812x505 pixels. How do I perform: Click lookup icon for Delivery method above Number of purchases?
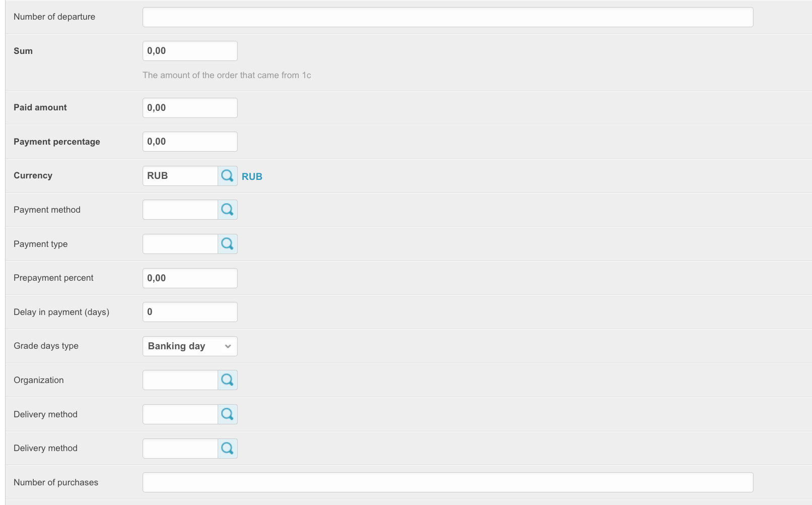point(227,448)
